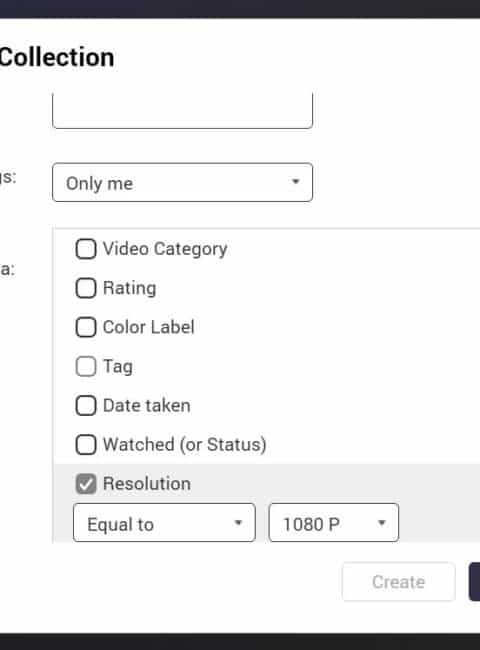Click the 'Video Category' label text
This screenshot has width=480, height=650.
click(165, 250)
